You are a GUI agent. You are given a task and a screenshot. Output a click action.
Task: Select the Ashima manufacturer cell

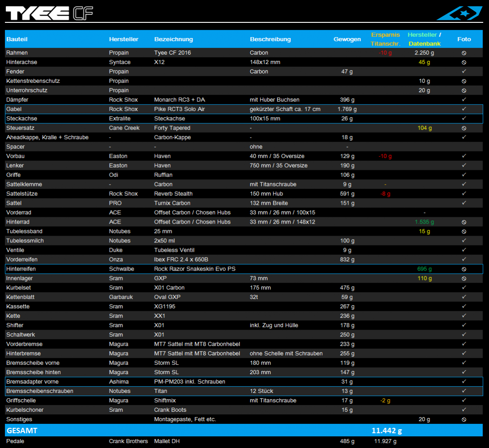click(x=119, y=382)
